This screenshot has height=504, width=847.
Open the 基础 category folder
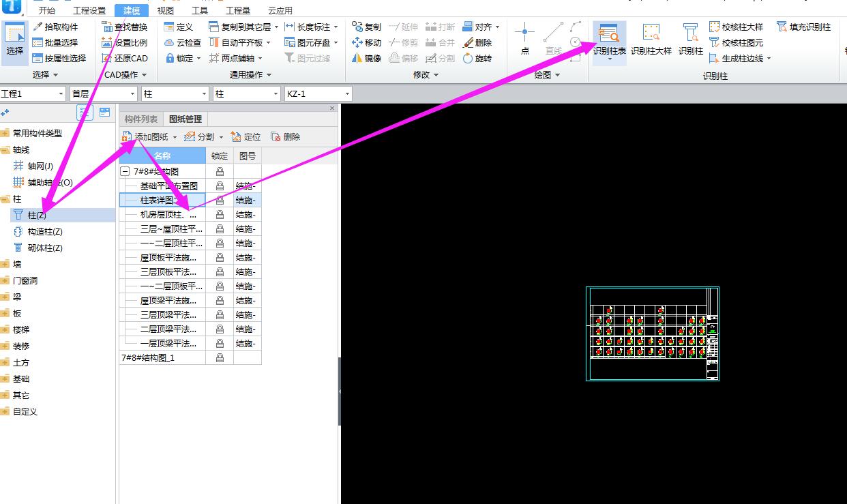coord(15,379)
